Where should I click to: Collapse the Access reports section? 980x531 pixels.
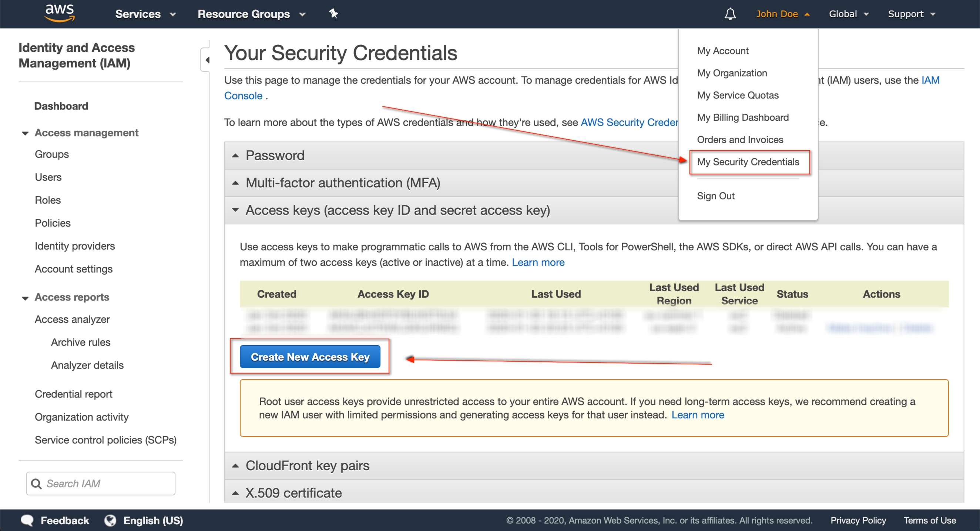pyautogui.click(x=25, y=298)
